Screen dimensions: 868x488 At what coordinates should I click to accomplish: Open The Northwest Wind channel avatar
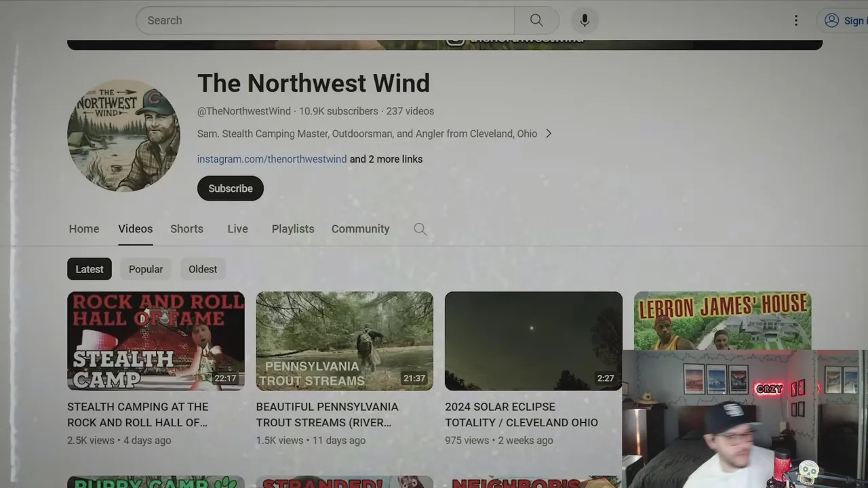[123, 136]
